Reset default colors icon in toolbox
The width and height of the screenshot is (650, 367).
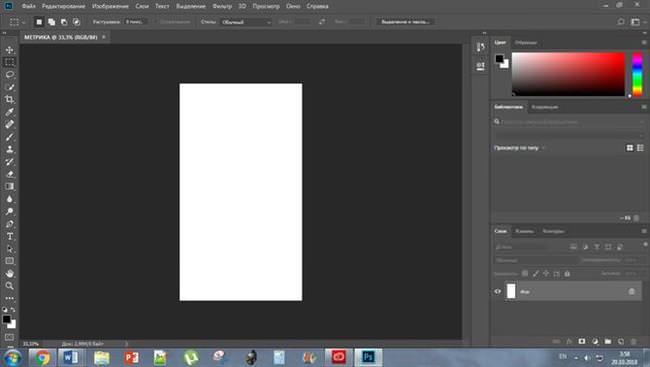5,310
